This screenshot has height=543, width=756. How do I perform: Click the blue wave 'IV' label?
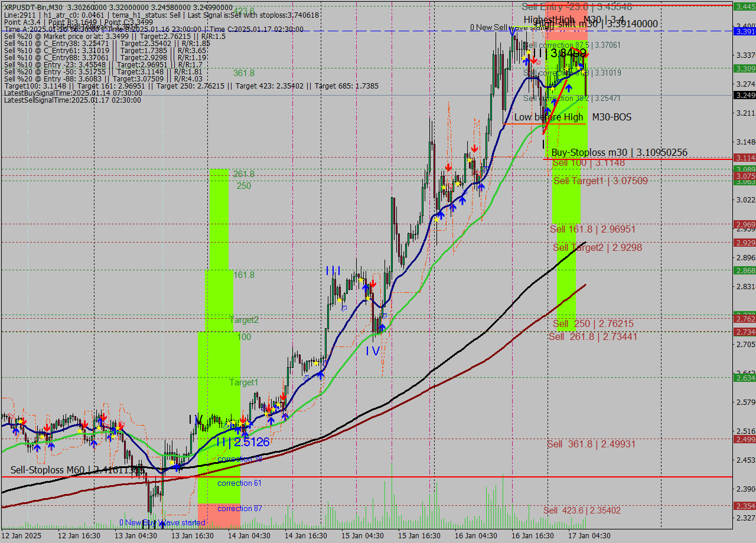pyautogui.click(x=373, y=351)
